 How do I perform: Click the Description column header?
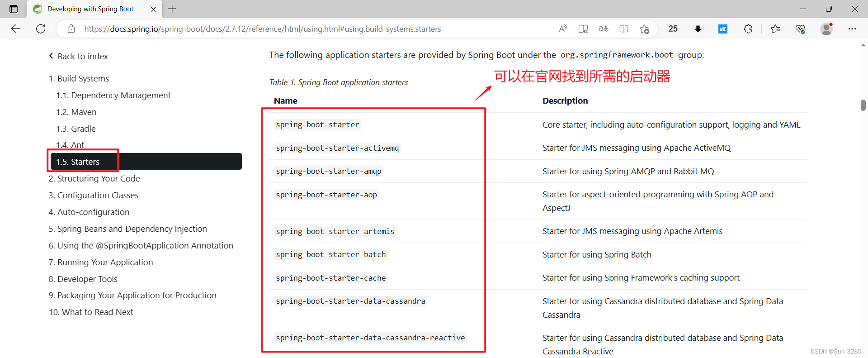565,100
